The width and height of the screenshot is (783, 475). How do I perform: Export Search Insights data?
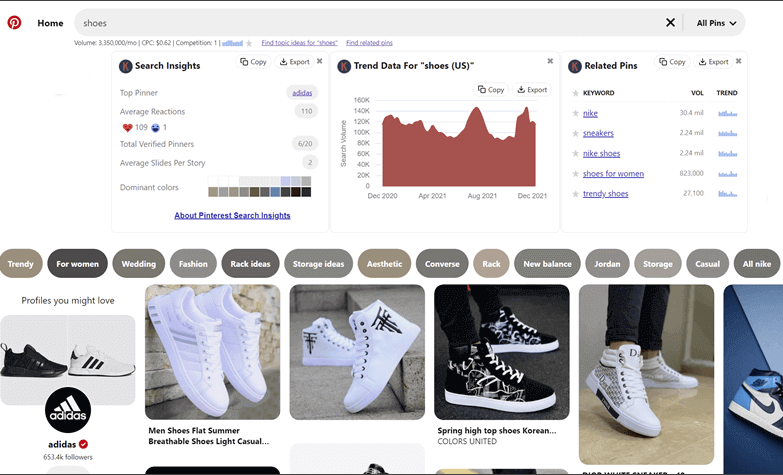tap(295, 62)
